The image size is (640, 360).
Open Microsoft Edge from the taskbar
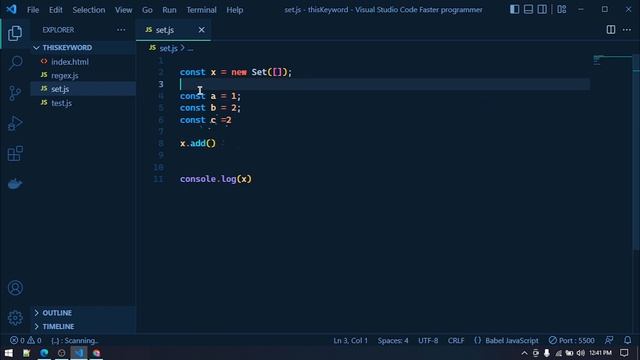tap(44, 353)
